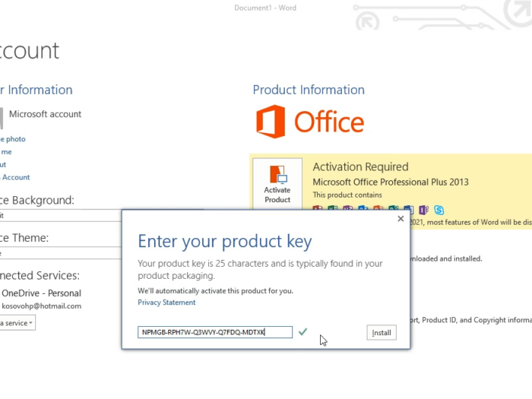Click the most features of Word warning text
Image resolution: width=532 pixels, height=399 pixels.
471,222
